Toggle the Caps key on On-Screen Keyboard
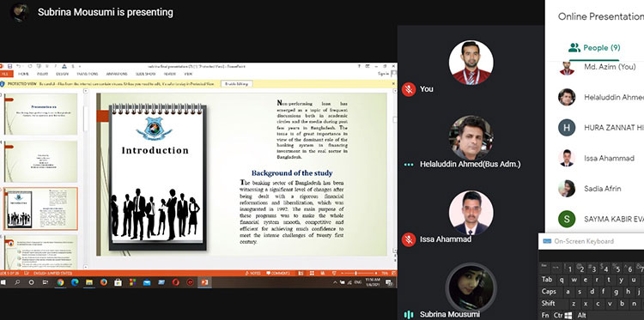644x320 pixels. coord(549,292)
